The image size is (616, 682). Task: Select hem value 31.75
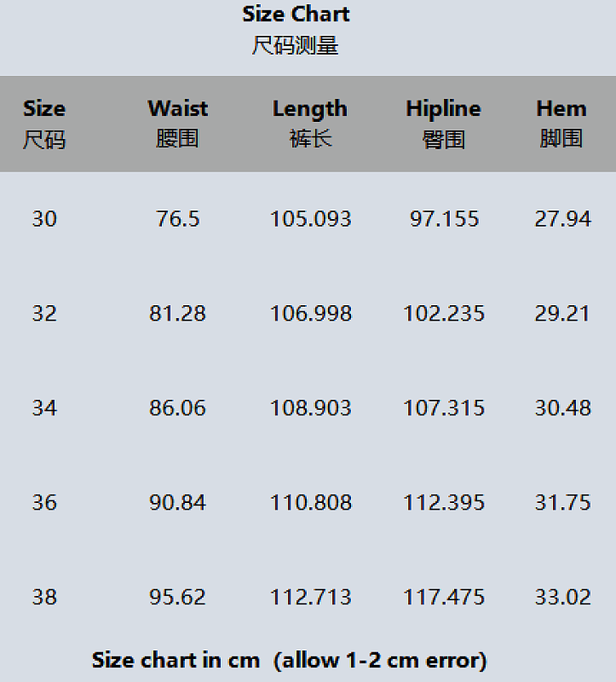point(563,503)
